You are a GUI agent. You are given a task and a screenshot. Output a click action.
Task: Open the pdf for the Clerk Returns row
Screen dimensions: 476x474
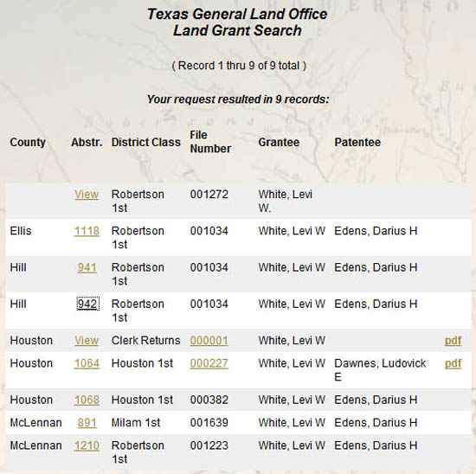[453, 341]
